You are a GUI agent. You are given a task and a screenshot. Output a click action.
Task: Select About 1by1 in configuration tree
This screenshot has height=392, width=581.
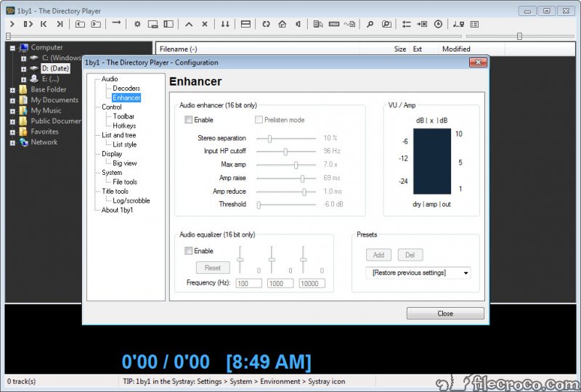pos(117,210)
